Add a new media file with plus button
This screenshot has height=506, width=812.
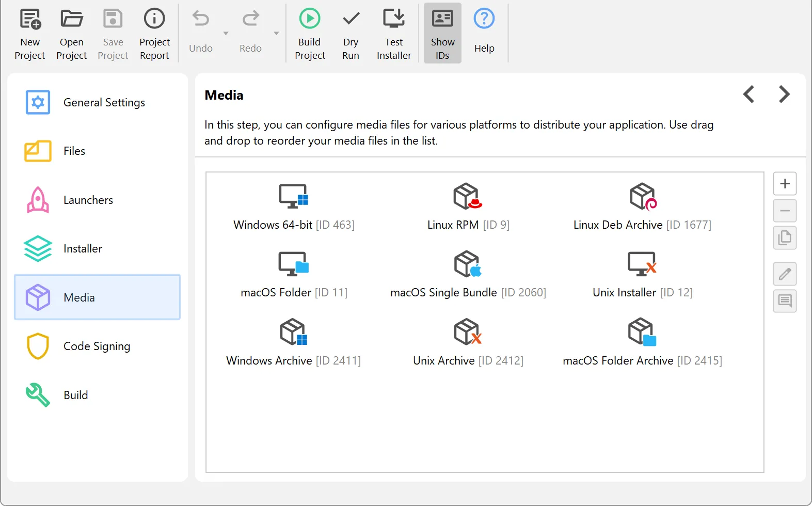click(785, 184)
